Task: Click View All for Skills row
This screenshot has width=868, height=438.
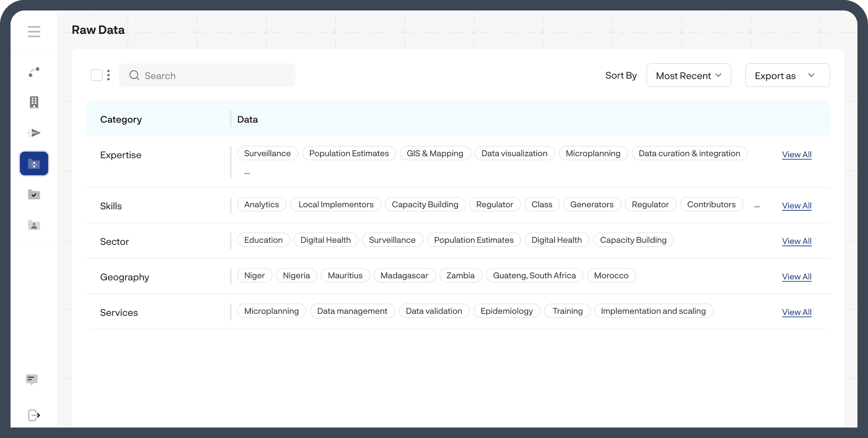Action: 797,206
